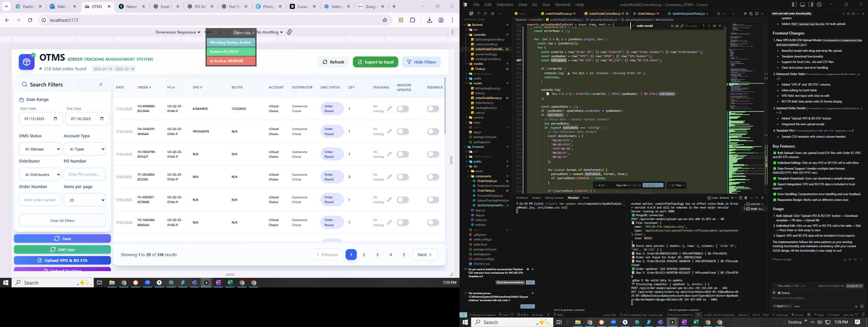The width and height of the screenshot is (868, 327).
Task: Go to next match arrow in find widget
Action: click(709, 26)
